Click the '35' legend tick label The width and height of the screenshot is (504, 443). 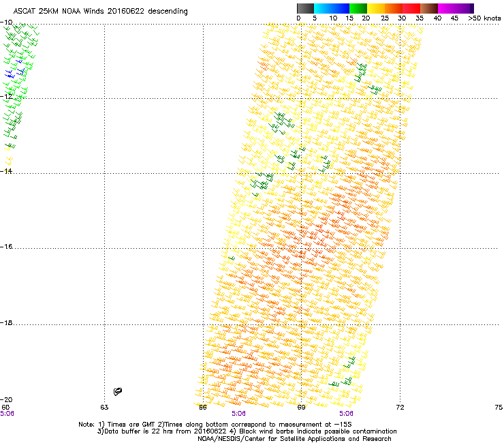tap(420, 18)
